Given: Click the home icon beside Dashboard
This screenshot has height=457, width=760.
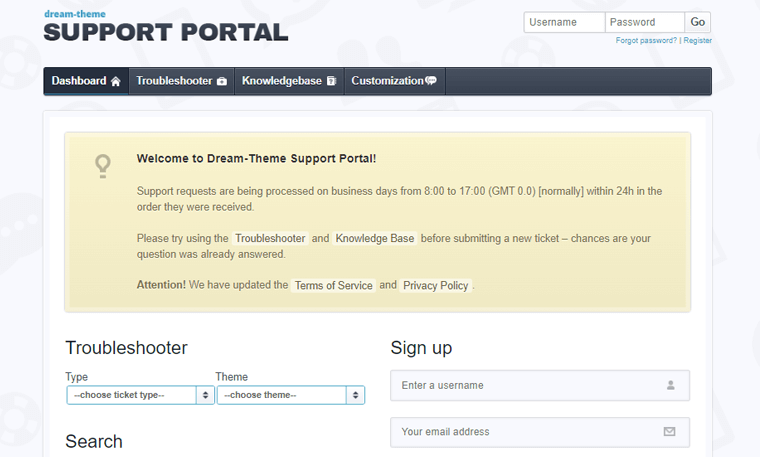Looking at the screenshot, I should (115, 81).
